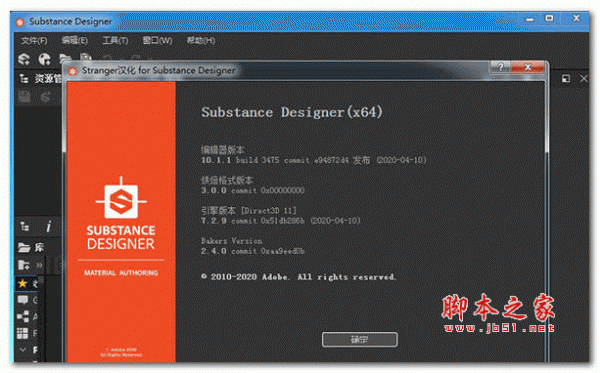Image resolution: width=600 pixels, height=373 pixels.
Task: Click the '3.0.0 commit 0x00000000' line
Action: click(x=253, y=190)
